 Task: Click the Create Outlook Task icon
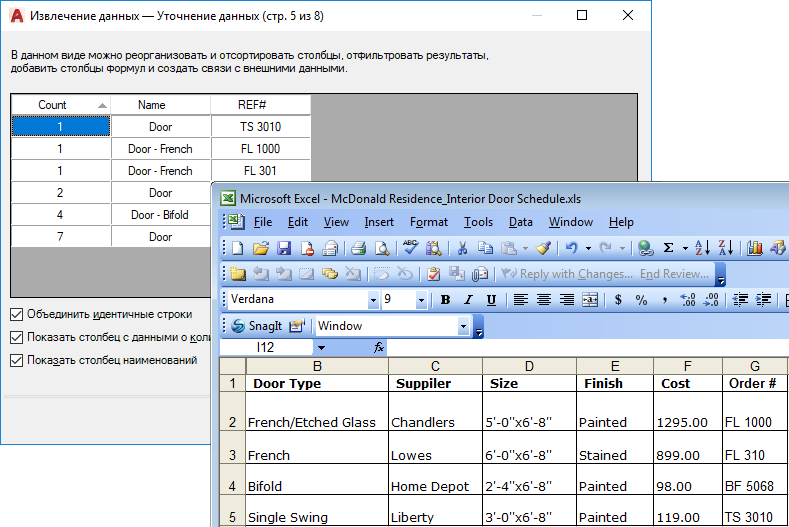433,274
